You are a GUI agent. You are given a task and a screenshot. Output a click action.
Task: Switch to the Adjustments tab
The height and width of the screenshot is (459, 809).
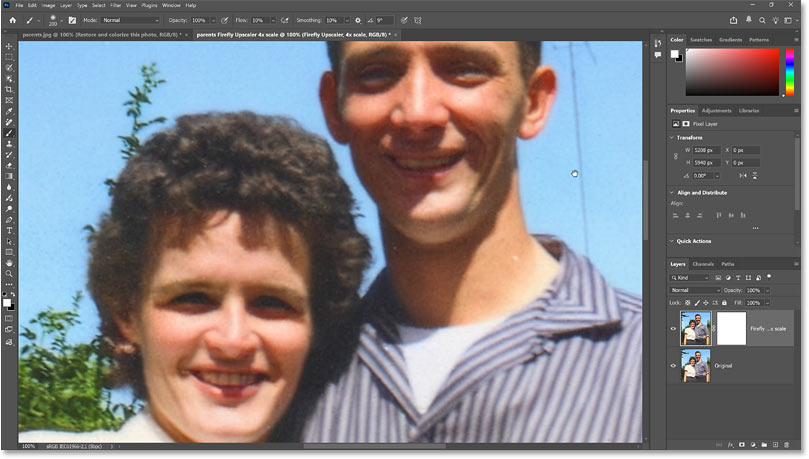coord(716,111)
